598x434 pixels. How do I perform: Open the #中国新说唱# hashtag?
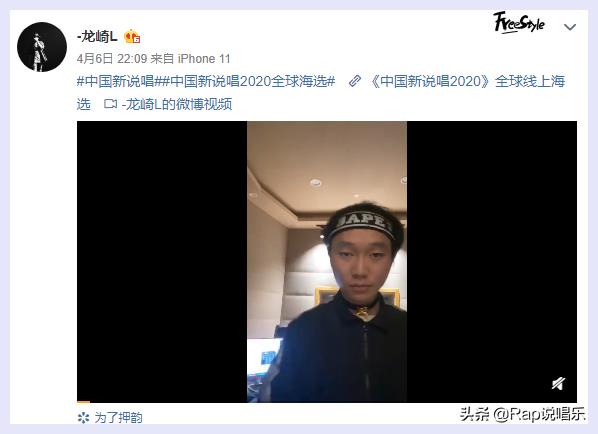pos(115,81)
